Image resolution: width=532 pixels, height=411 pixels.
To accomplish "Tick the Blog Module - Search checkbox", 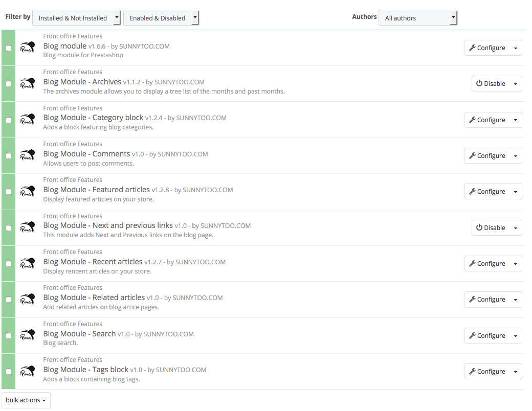I will [x=9, y=336].
